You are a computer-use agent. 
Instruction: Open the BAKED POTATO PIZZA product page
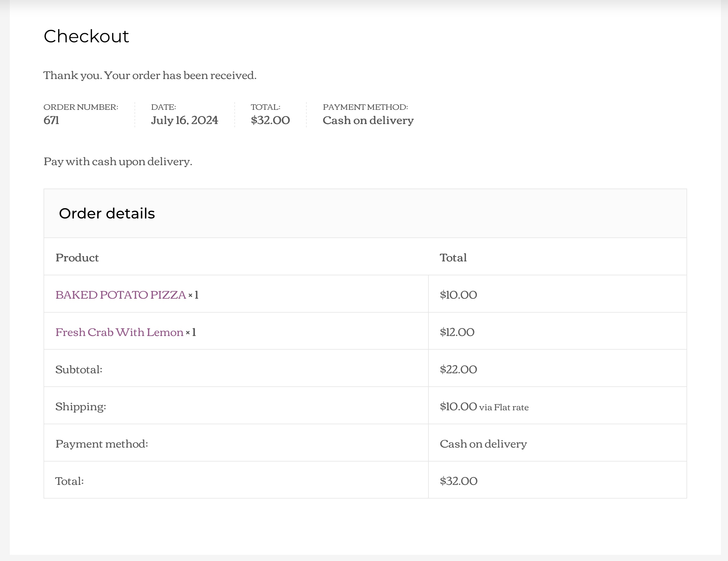[x=120, y=295]
